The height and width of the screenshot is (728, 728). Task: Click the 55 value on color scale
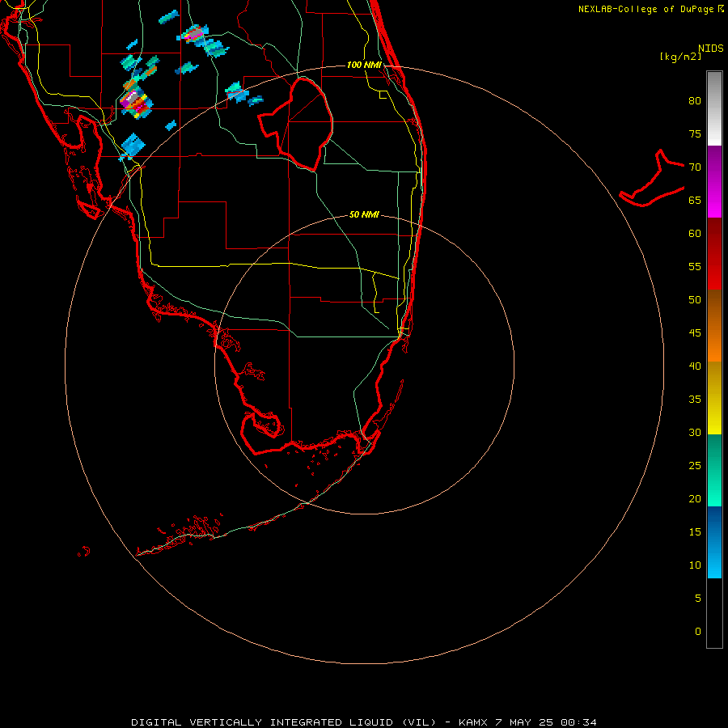tap(695, 267)
